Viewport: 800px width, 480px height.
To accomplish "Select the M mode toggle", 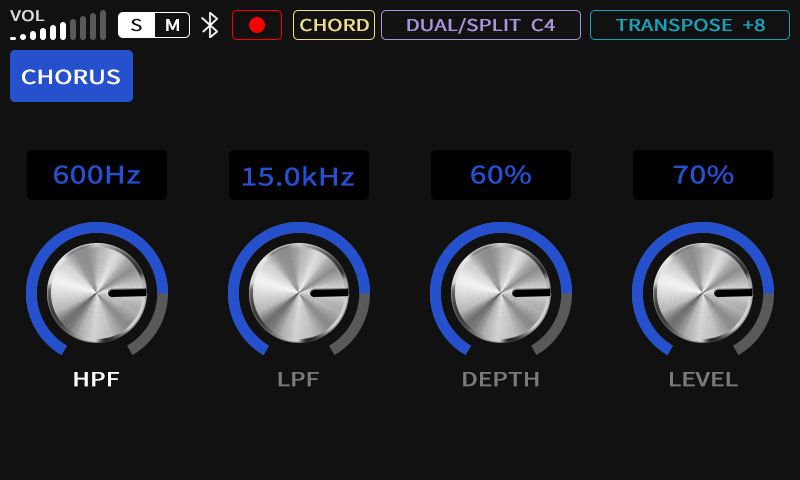I will pos(172,25).
